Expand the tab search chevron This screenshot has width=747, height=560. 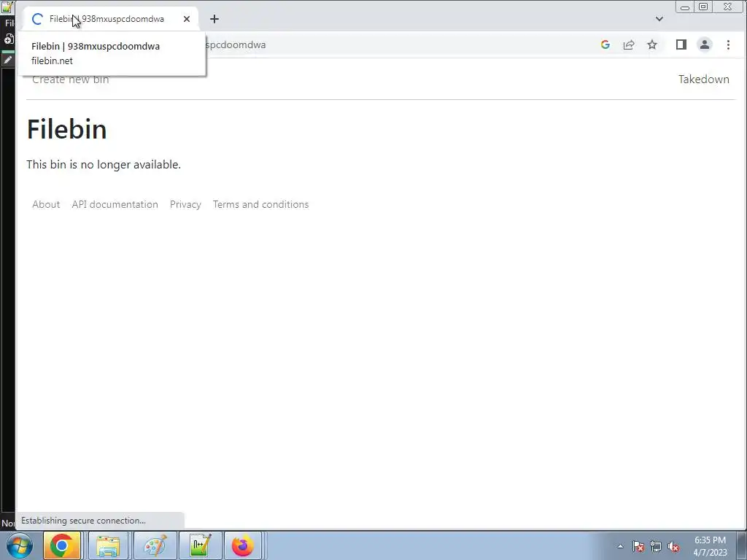click(x=659, y=19)
